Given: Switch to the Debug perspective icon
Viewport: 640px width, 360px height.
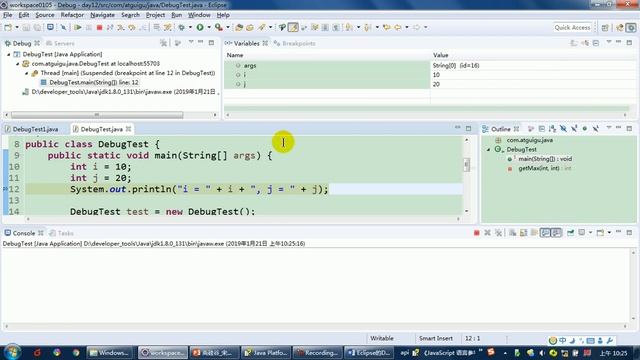Looking at the screenshot, I should [631, 27].
